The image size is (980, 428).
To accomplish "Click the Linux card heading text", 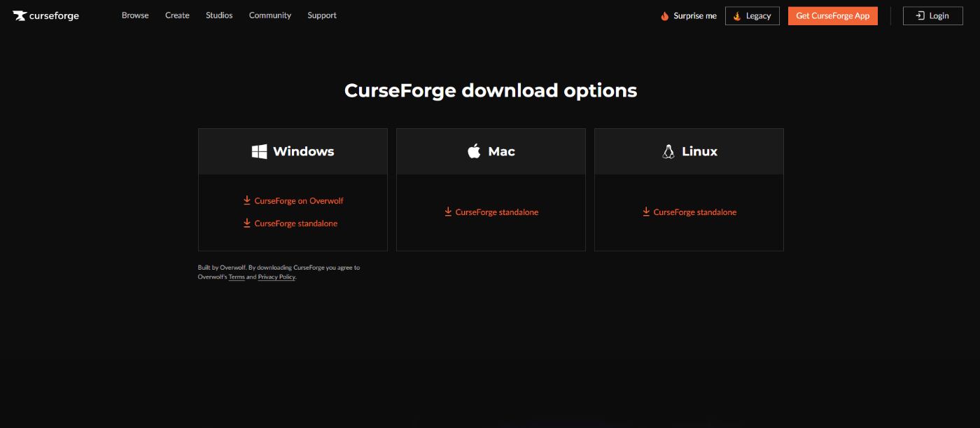I will 700,151.
